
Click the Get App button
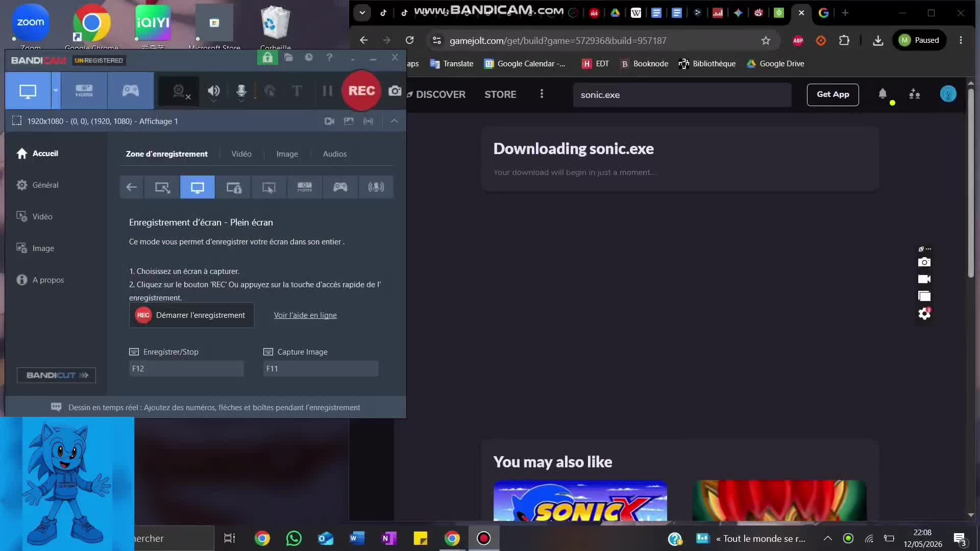pyautogui.click(x=832, y=94)
